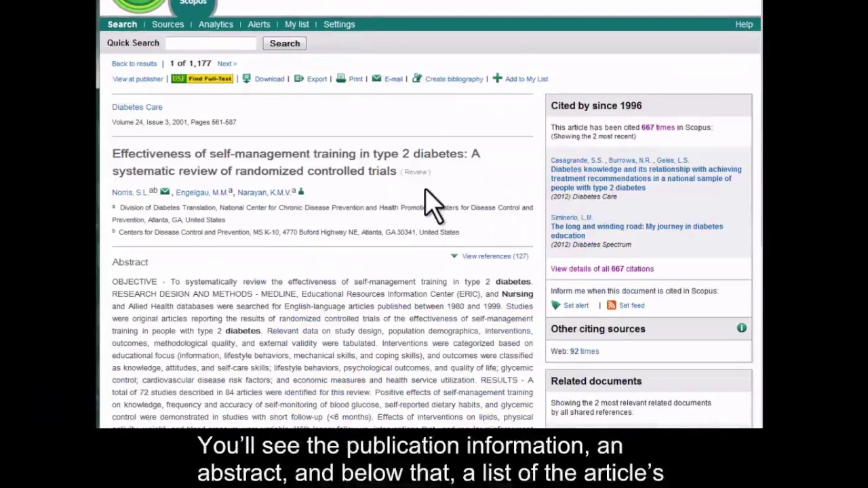
Task: Go Back to results
Action: pos(134,64)
